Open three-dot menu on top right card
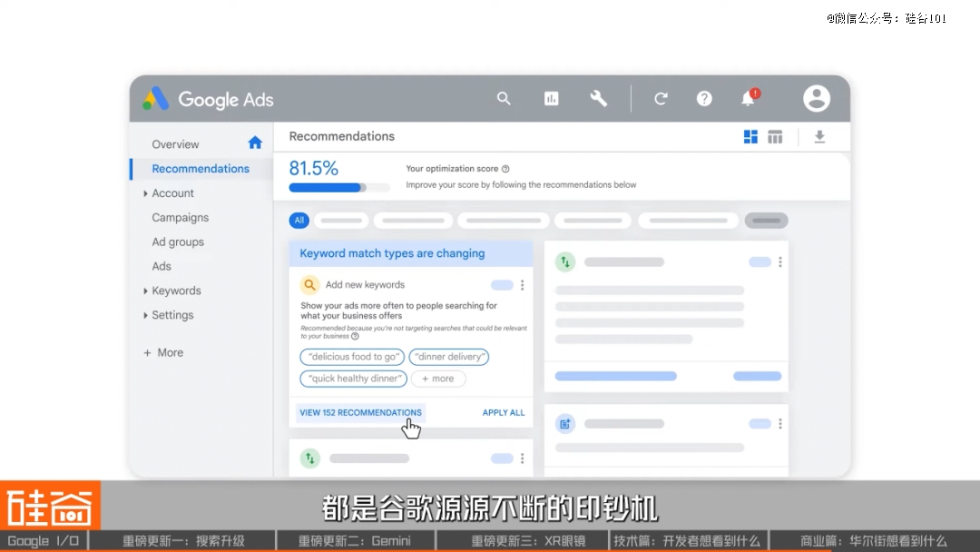Screen dimensions: 980x552 [x=780, y=262]
